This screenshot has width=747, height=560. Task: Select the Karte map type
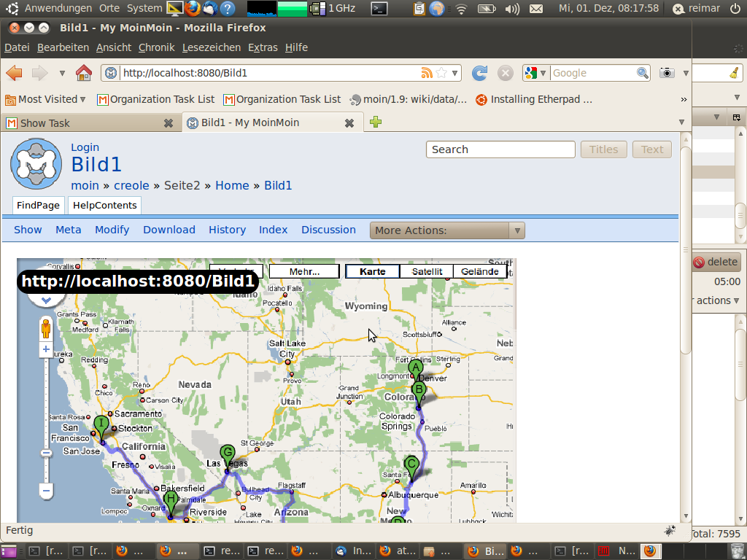click(373, 271)
